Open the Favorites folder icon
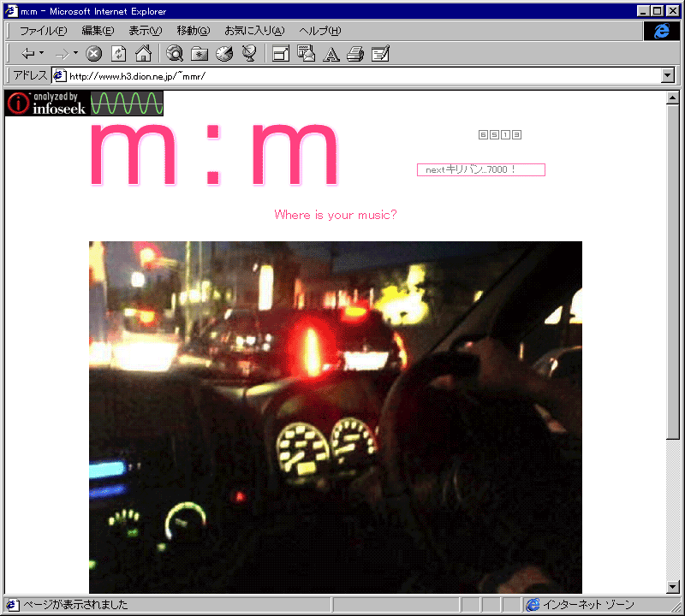 pyautogui.click(x=200, y=54)
